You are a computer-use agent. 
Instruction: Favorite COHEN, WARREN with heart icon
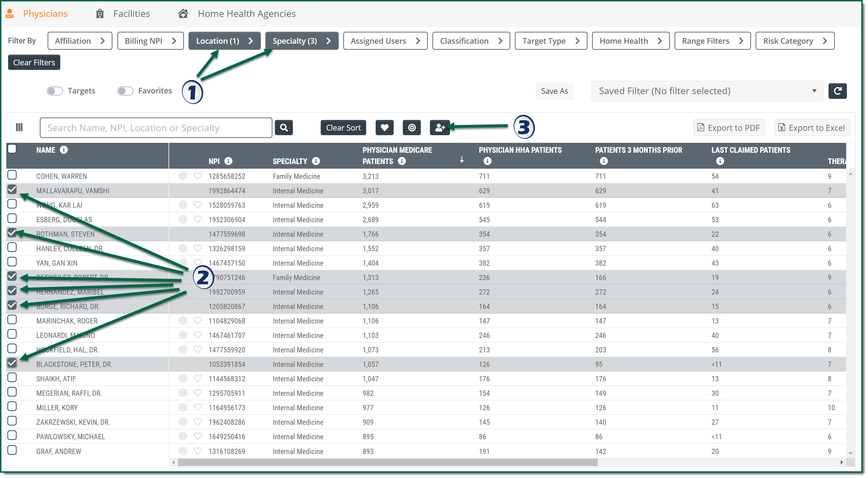pos(198,176)
